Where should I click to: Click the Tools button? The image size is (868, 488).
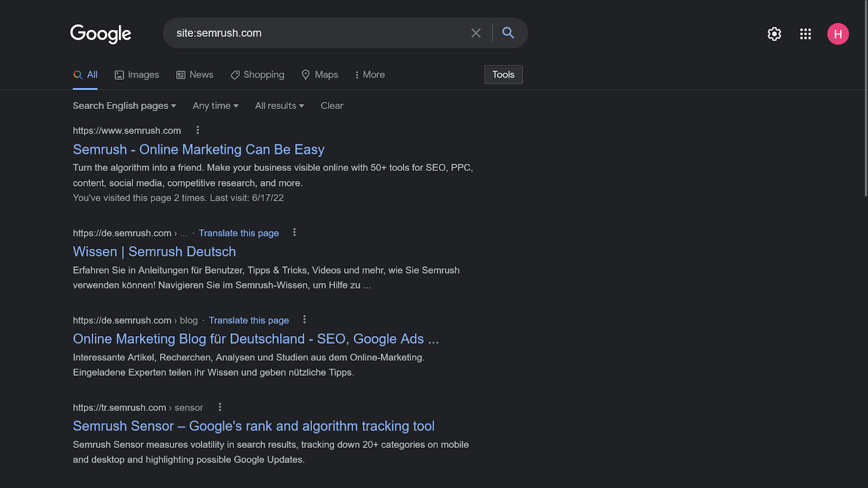pyautogui.click(x=503, y=75)
